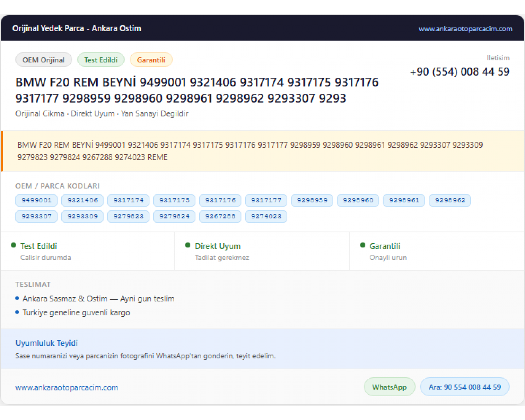Select part code chip 9317177
Screen dimensions: 525x420
pos(266,200)
